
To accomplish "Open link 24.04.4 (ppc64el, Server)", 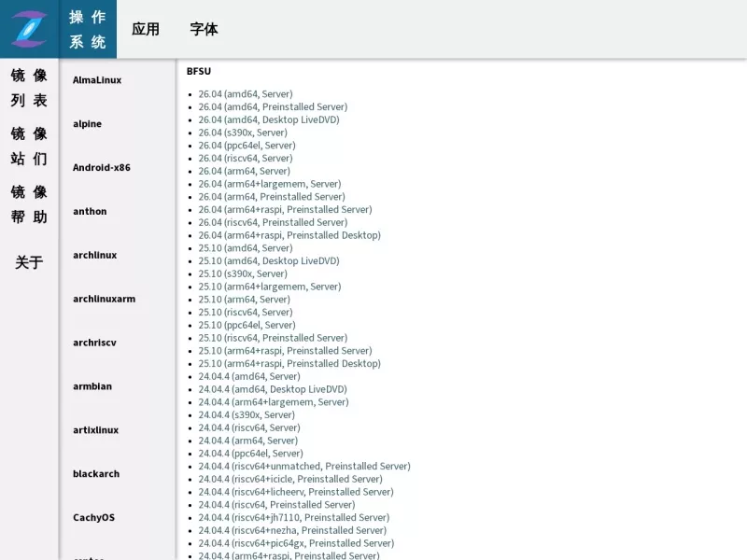I will click(x=250, y=455).
